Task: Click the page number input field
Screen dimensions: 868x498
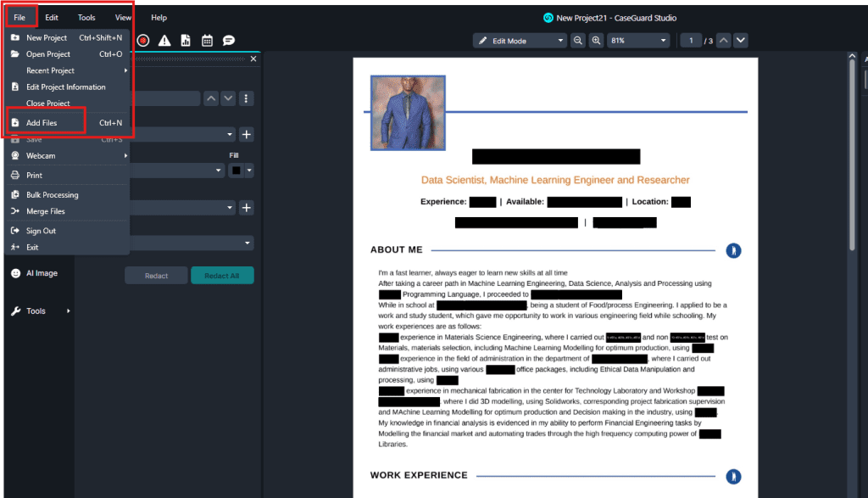Action: [690, 41]
